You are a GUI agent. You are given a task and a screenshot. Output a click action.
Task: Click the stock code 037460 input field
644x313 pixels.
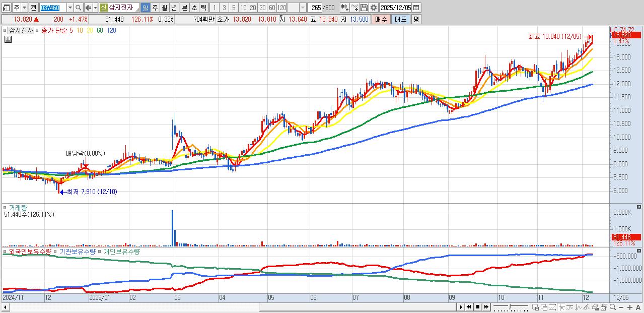tap(53, 8)
